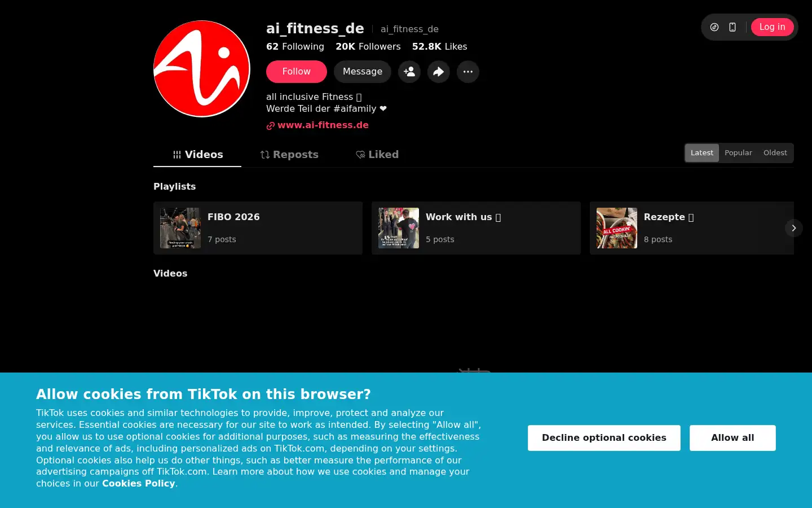
Task: Click the TikTok coin icon in the header
Action: (714, 27)
